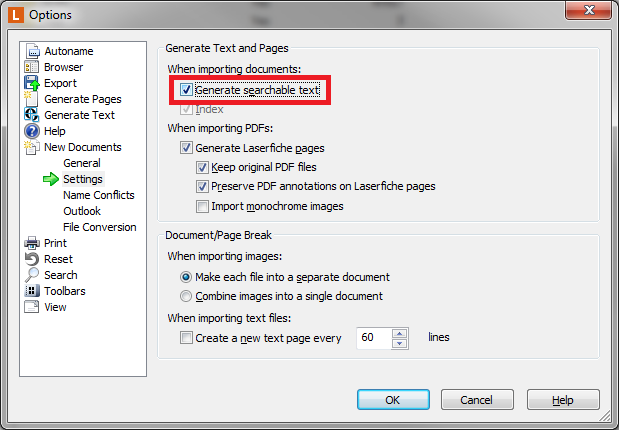Click the Help question mark icon
The height and width of the screenshot is (430, 619).
(x=32, y=131)
